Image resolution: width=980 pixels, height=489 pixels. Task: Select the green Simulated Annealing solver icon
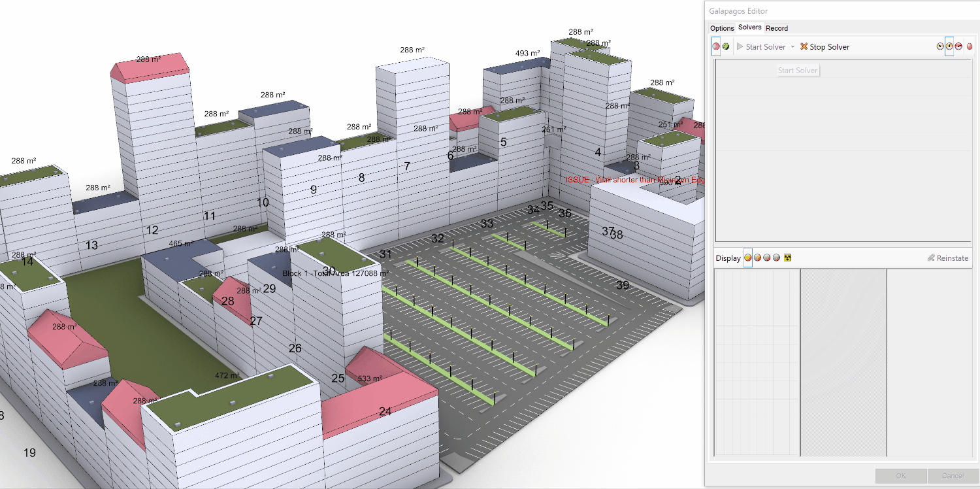[726, 46]
